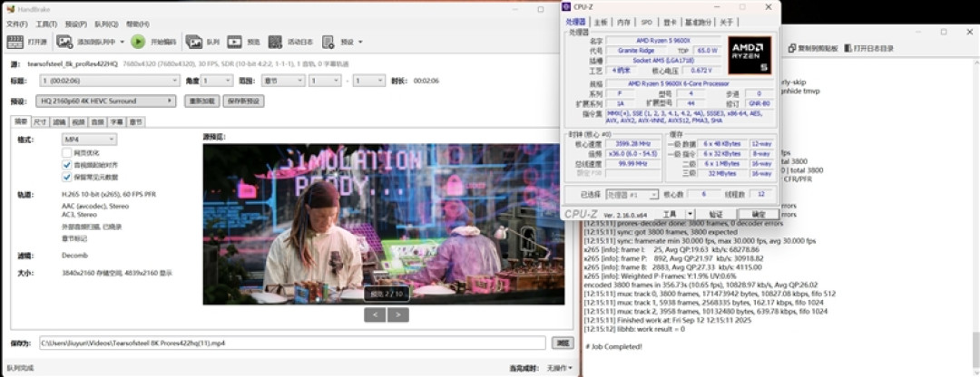Click the '# Job Completed!' log line
Screen dimensions: 980x377
point(613,346)
